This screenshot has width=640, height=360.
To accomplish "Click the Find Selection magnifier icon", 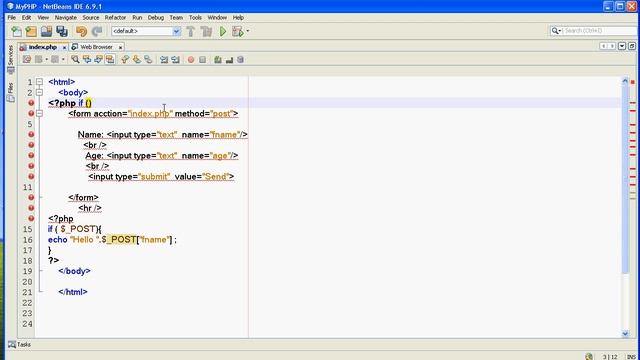I will (x=75, y=60).
